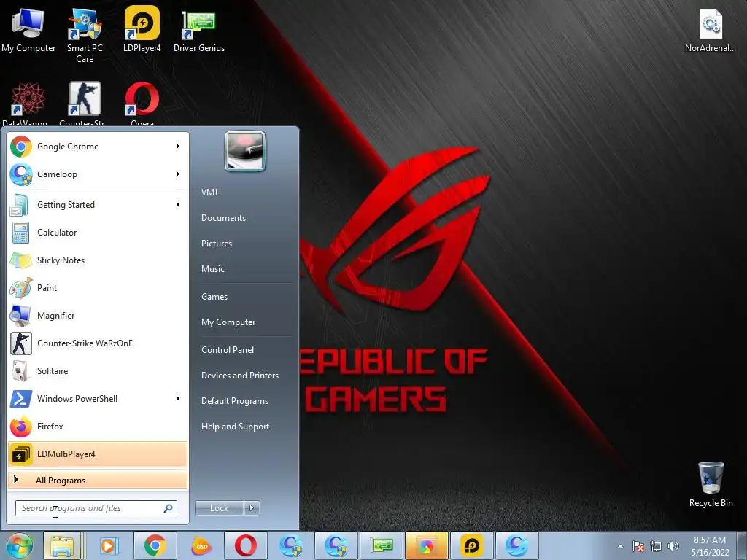
Task: Open the orange GSO app on the taskbar
Action: coord(201,545)
